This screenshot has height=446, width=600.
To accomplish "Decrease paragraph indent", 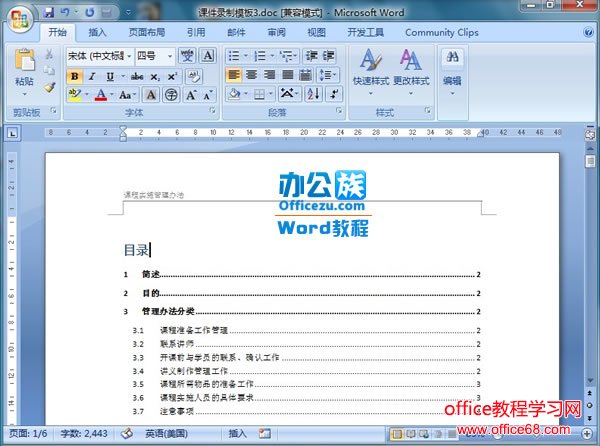I will coord(311,56).
